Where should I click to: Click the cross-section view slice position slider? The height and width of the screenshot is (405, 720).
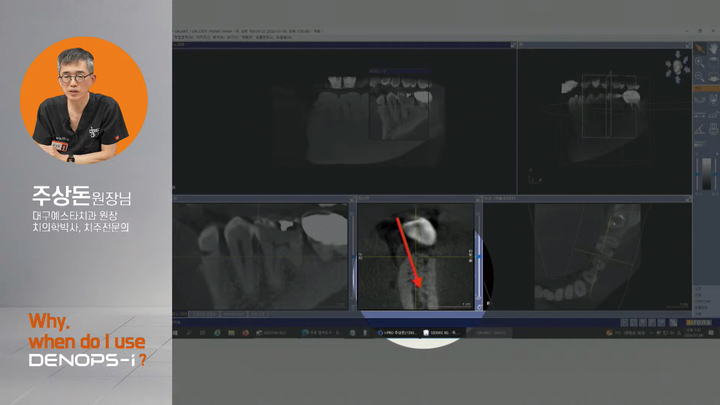[479, 257]
